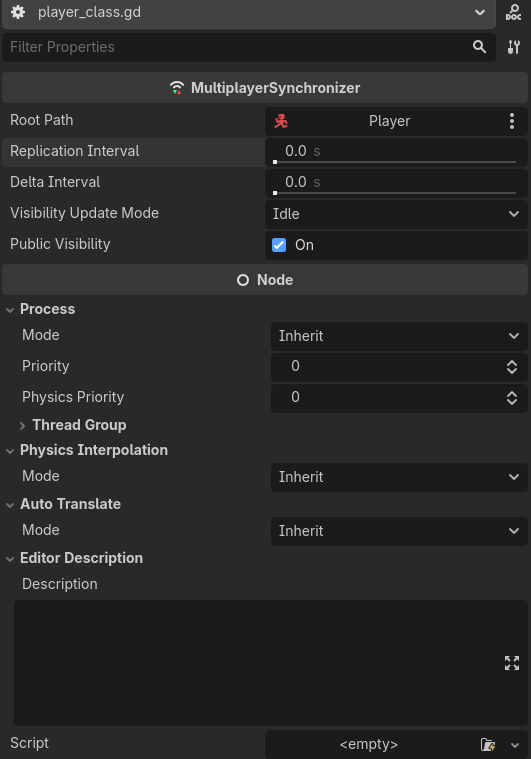Click the Filter Properties search field
The image size is (531, 759).
pyautogui.click(x=237, y=47)
